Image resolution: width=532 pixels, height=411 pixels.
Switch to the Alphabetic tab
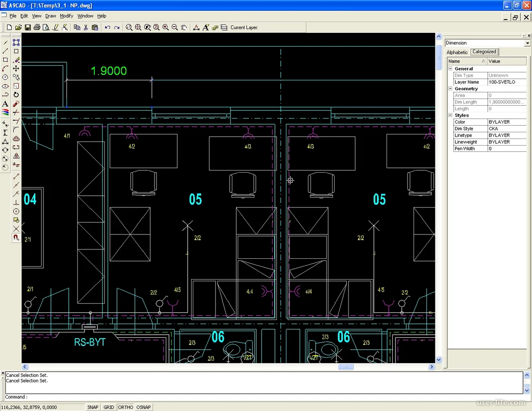tap(457, 52)
